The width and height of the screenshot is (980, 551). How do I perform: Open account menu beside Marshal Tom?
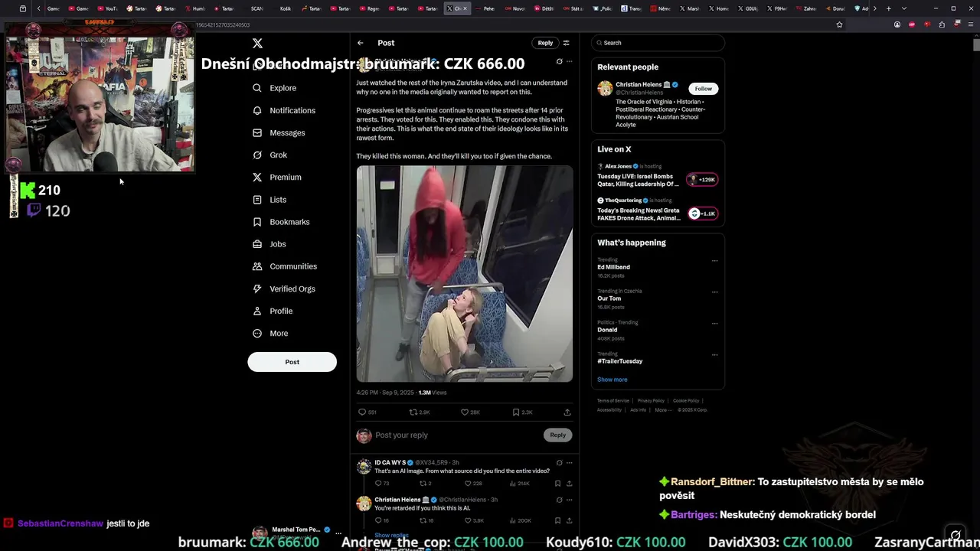(338, 533)
